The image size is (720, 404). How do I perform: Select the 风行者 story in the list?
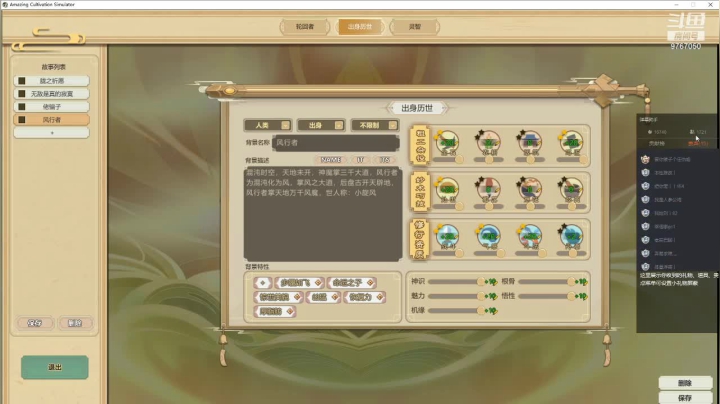[51, 120]
